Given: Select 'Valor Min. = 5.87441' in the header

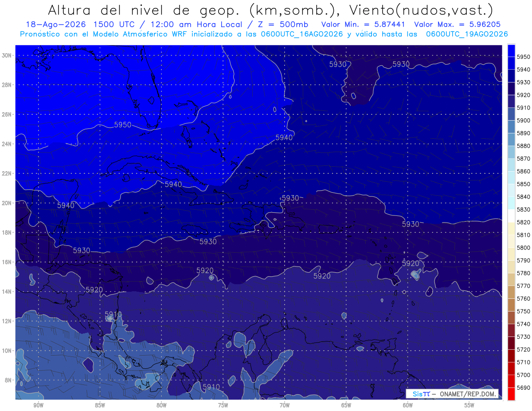Looking at the screenshot, I should 364,24.
